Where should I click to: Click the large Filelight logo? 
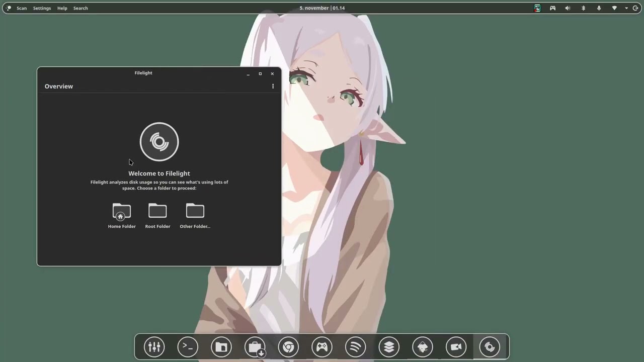[159, 142]
